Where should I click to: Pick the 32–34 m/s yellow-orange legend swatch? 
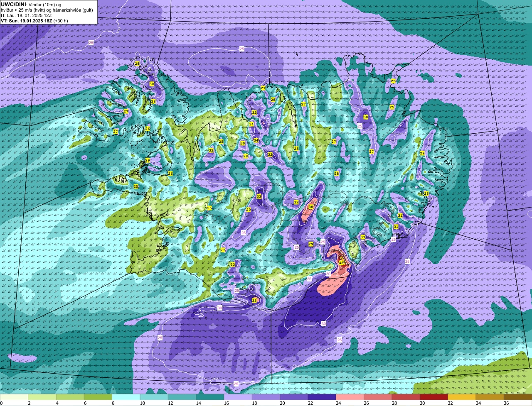coord(462,397)
